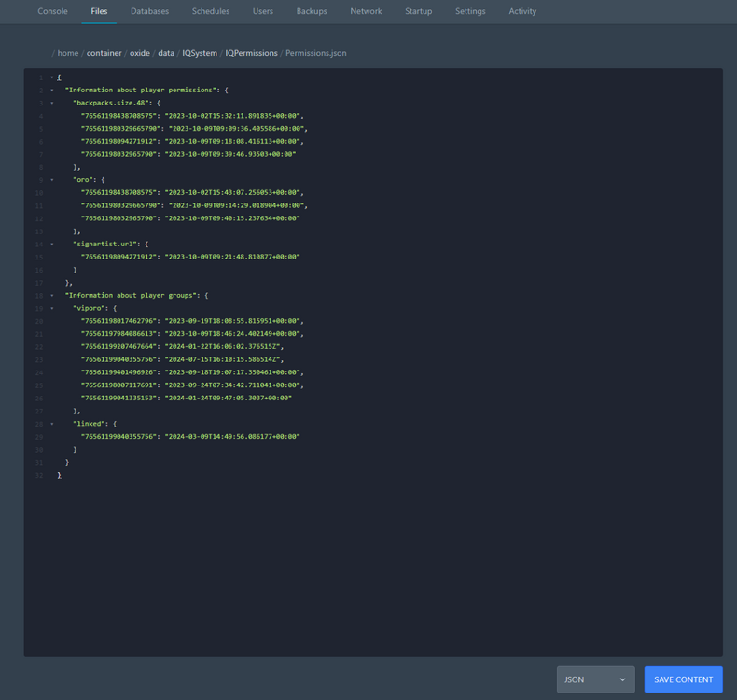Image resolution: width=737 pixels, height=700 pixels.
Task: Collapse the "oro" section fold arrow
Action: [52, 180]
